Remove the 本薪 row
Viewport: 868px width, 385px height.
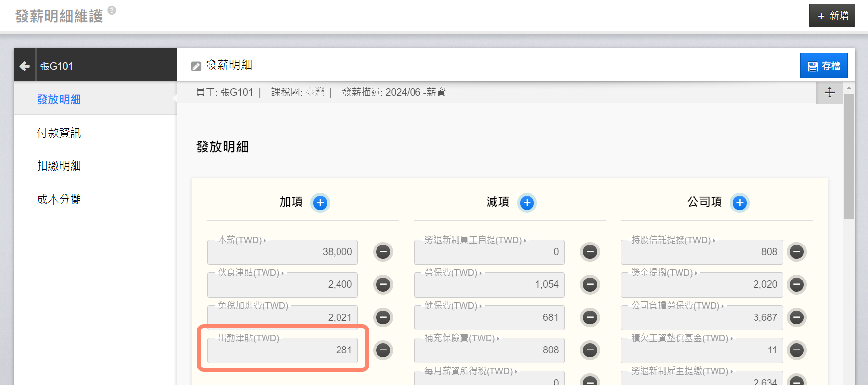pos(383,252)
